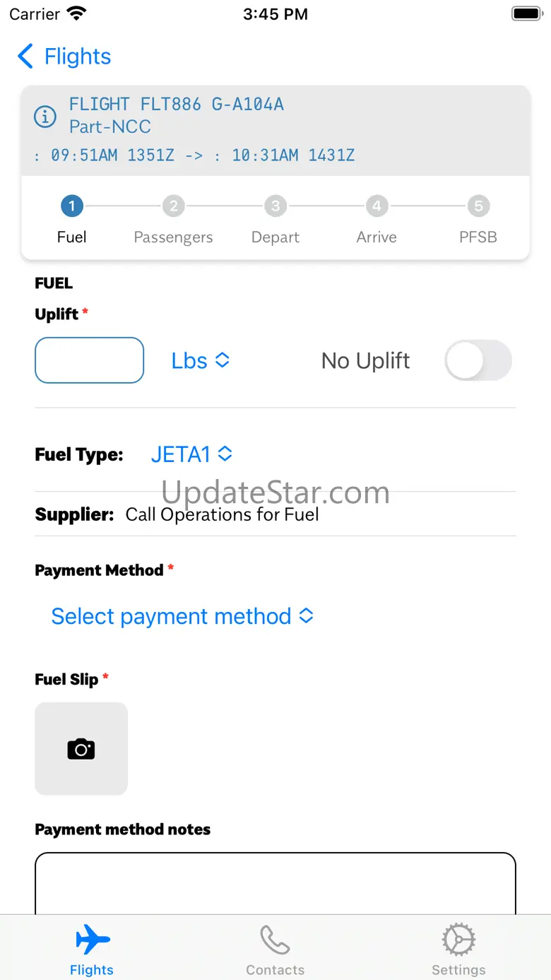Tap the flight info circle icon
Viewport: 551px width, 980px height.
point(45,116)
